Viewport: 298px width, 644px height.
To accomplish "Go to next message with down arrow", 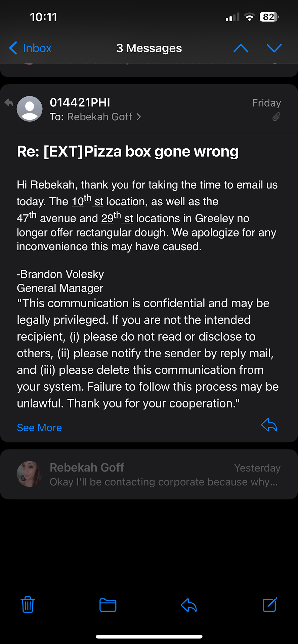I will [274, 48].
